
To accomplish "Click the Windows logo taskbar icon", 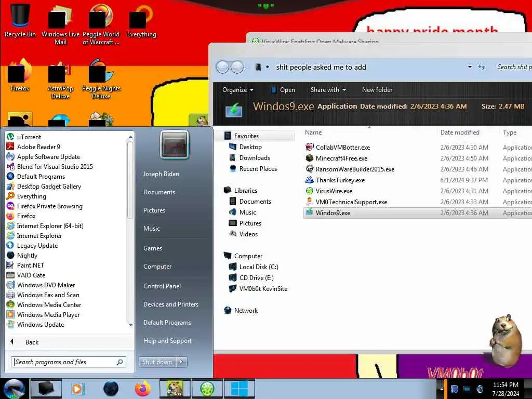I will tap(239, 389).
